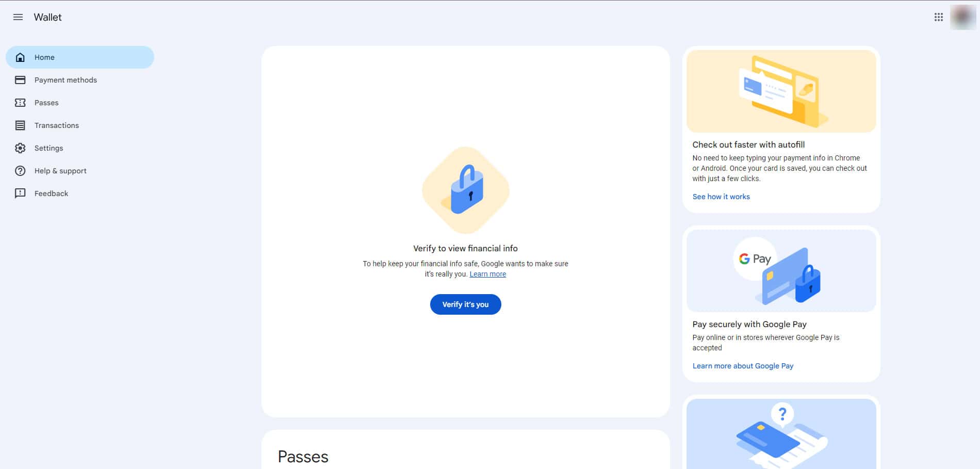Click Check out faster with autofill heading

click(x=748, y=144)
